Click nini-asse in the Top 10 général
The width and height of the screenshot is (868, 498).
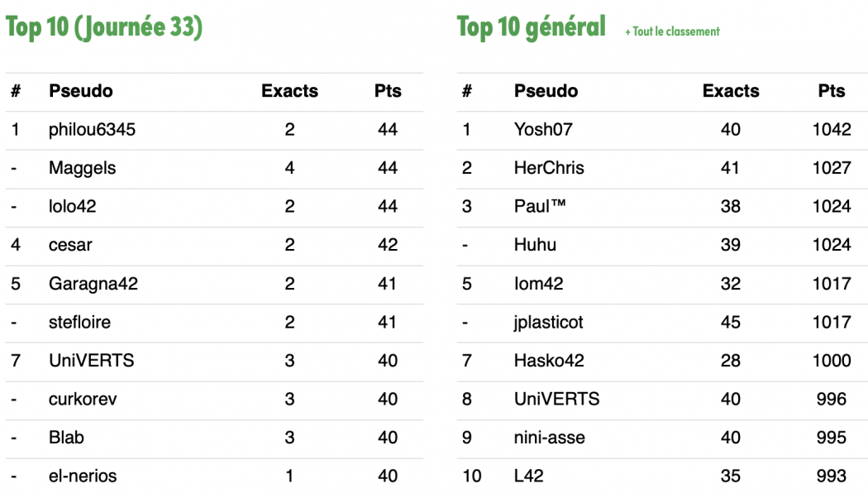coord(550,437)
